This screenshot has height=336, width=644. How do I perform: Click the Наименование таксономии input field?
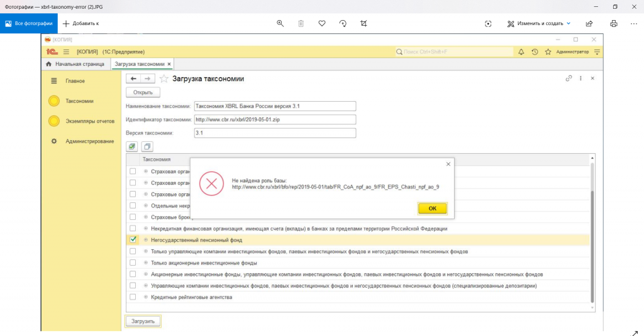(x=275, y=106)
